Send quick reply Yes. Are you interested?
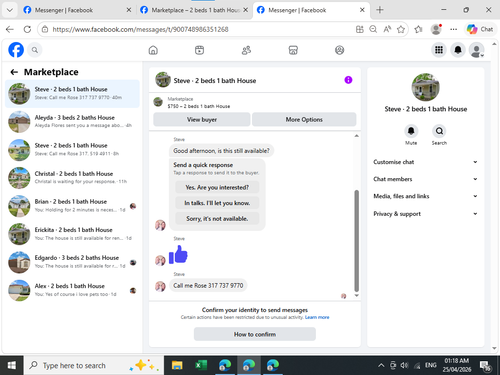This screenshot has width=500, height=375. pyautogui.click(x=217, y=187)
